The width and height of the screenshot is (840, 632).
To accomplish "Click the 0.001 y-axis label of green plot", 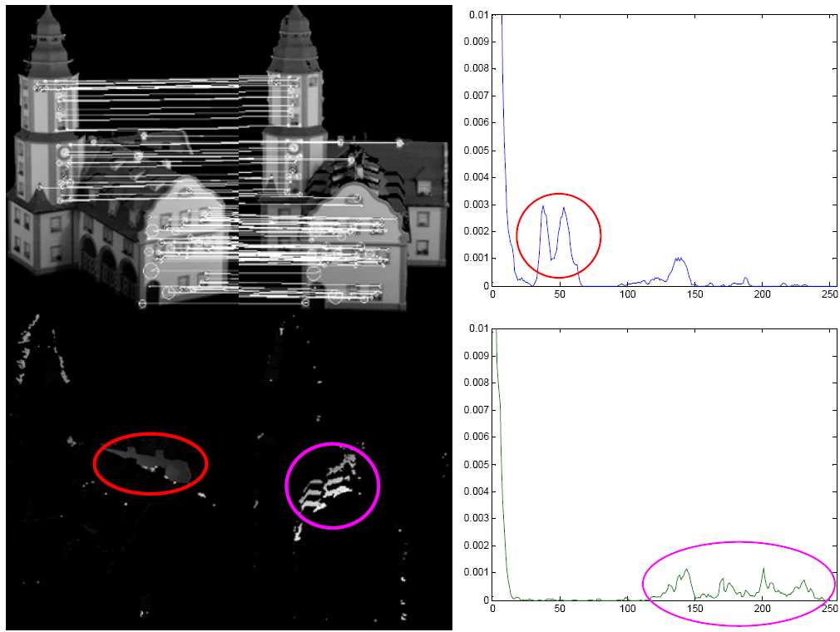I will tap(477, 572).
